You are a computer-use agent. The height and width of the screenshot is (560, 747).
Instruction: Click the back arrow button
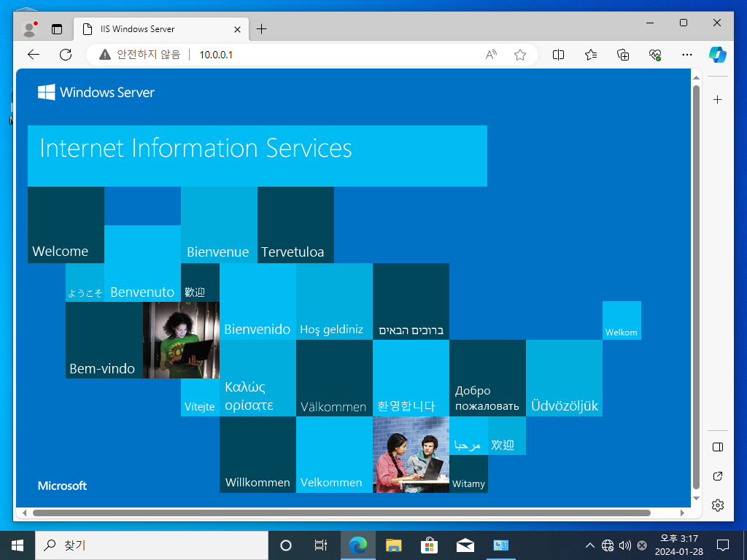pyautogui.click(x=34, y=55)
